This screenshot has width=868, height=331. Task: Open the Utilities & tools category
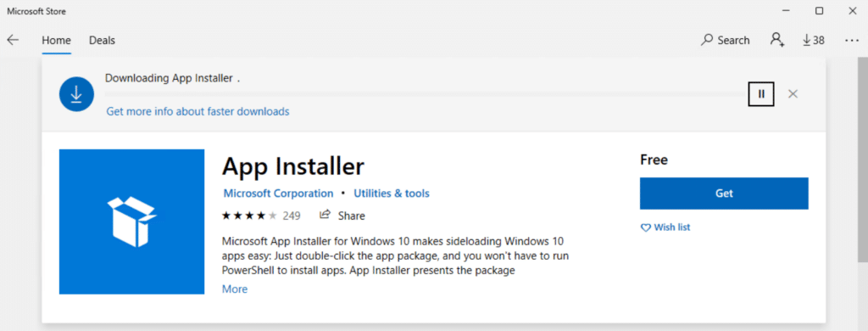(x=392, y=194)
